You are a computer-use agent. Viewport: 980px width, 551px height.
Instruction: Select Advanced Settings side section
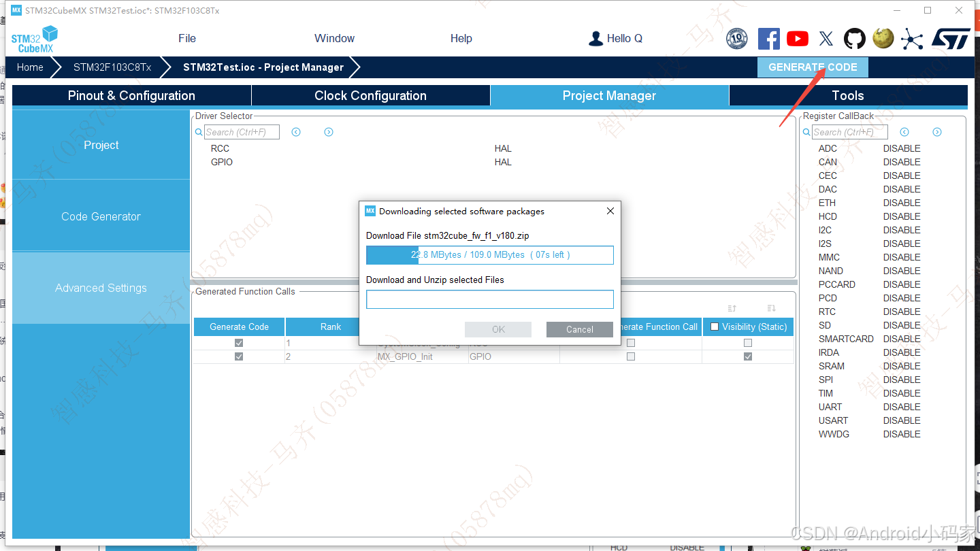(101, 288)
